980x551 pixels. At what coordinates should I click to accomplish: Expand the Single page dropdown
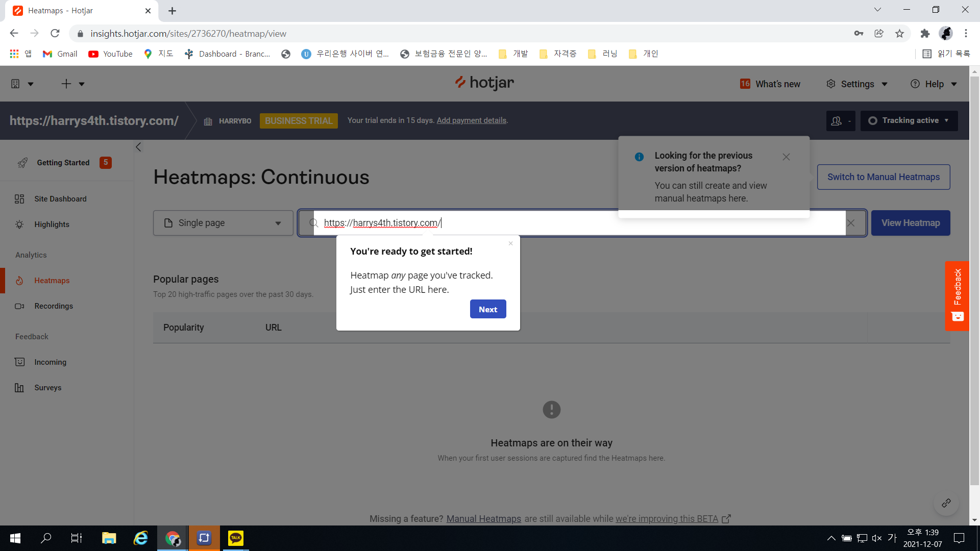tap(223, 223)
